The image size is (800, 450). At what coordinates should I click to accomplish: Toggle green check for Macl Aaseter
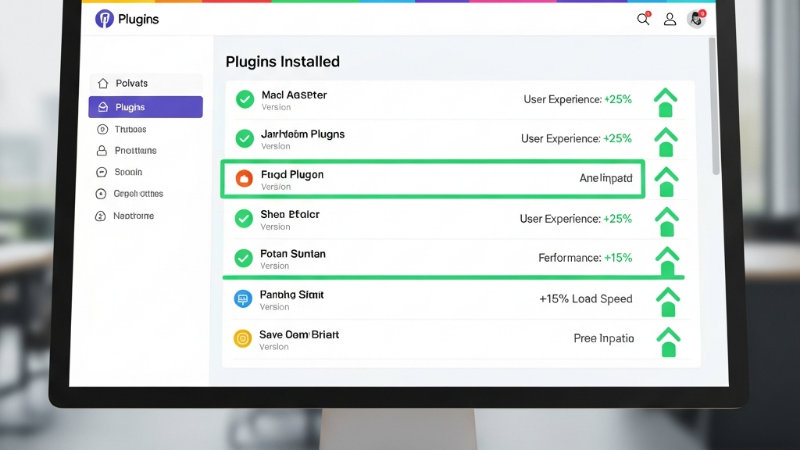click(245, 99)
